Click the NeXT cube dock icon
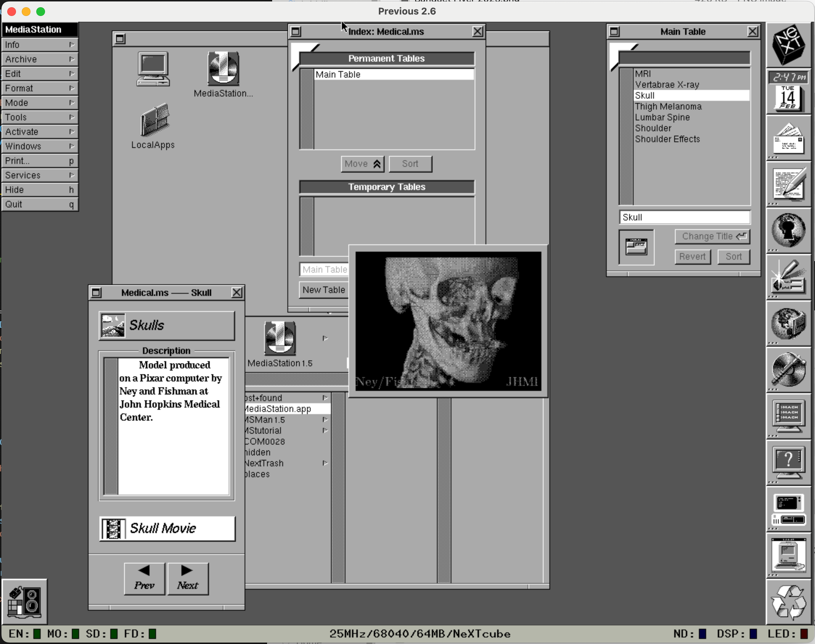The width and height of the screenshot is (815, 644). [788, 45]
